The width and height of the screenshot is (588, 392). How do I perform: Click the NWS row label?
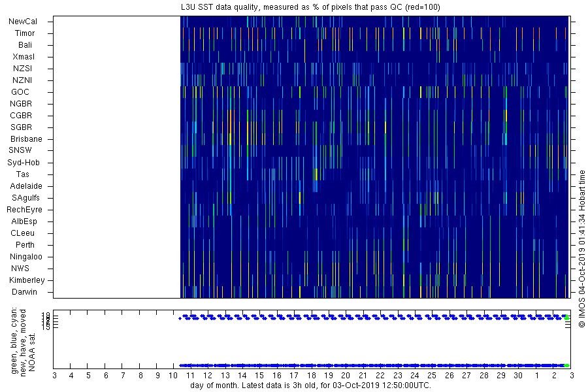[20, 269]
